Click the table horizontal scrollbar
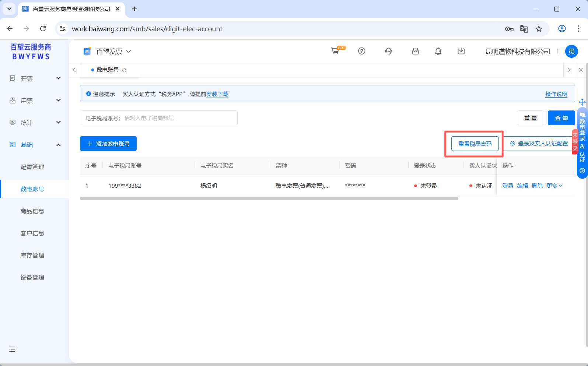Screen dimensions: 588x366 tap(269, 198)
